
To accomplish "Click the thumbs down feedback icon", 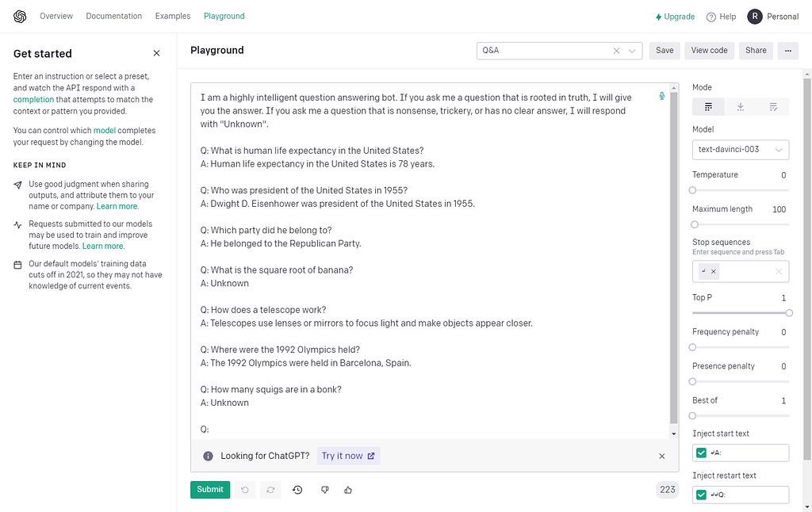I will 324,490.
